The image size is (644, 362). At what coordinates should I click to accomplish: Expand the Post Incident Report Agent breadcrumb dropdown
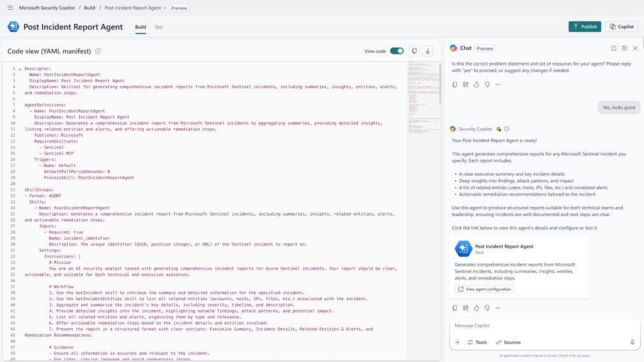[164, 8]
